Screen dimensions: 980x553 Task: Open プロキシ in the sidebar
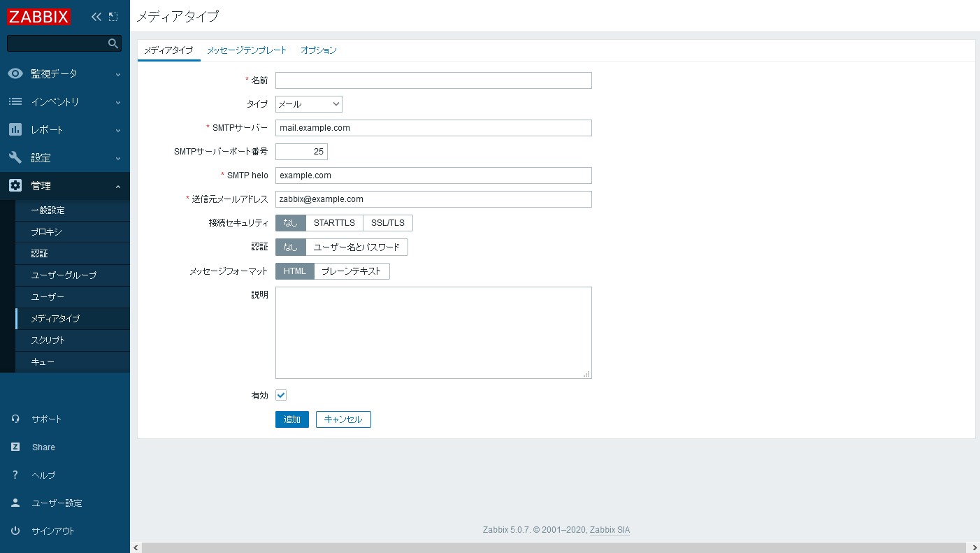pyautogui.click(x=73, y=232)
